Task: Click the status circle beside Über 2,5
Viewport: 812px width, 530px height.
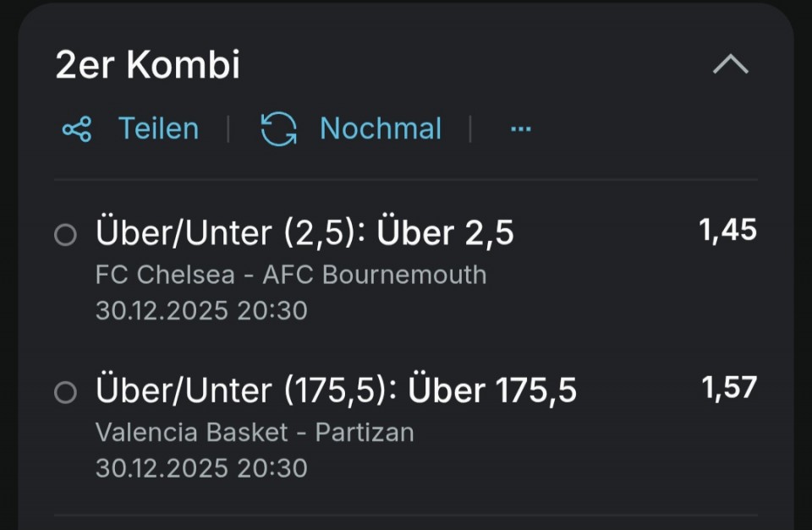Action: (65, 235)
